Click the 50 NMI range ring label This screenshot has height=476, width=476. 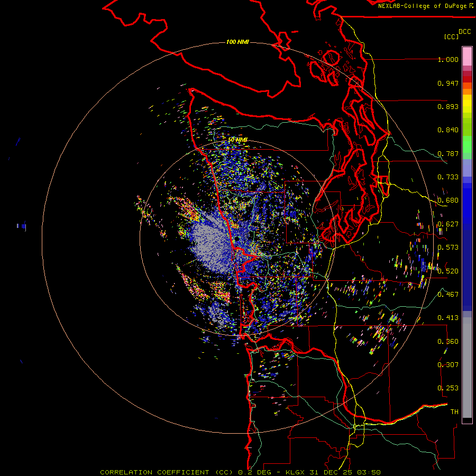click(x=237, y=140)
